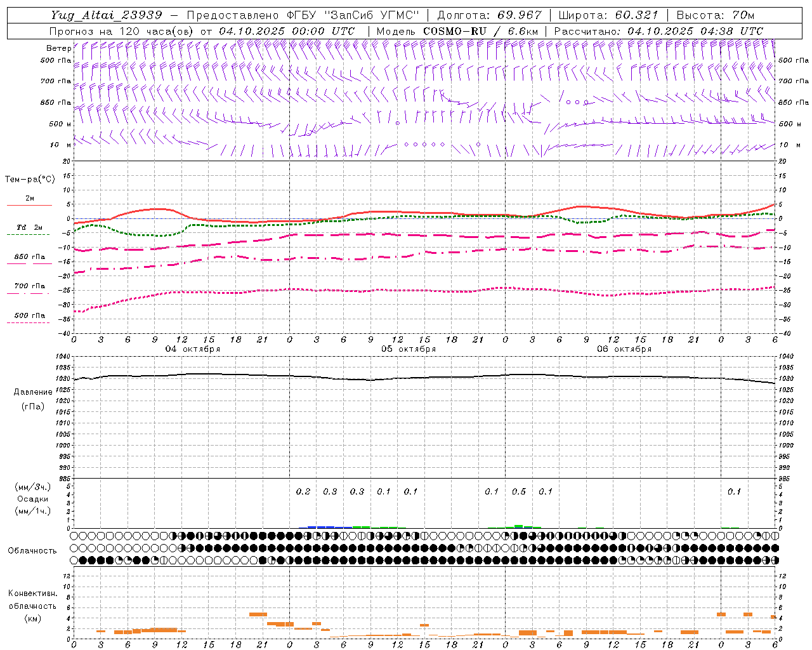Click the model label COSMO-RU / 6.6км
This screenshot has width=812, height=650.
(481, 31)
